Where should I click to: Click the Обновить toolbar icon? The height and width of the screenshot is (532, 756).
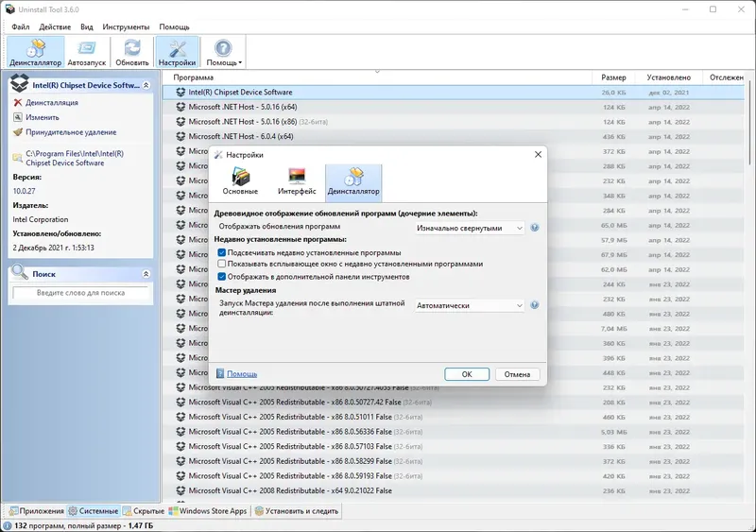coord(132,52)
